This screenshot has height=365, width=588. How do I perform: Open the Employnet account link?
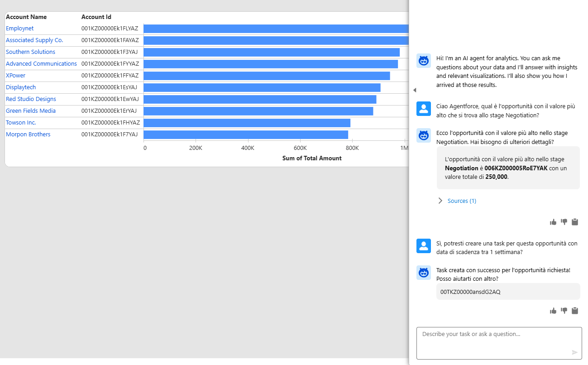tap(19, 29)
